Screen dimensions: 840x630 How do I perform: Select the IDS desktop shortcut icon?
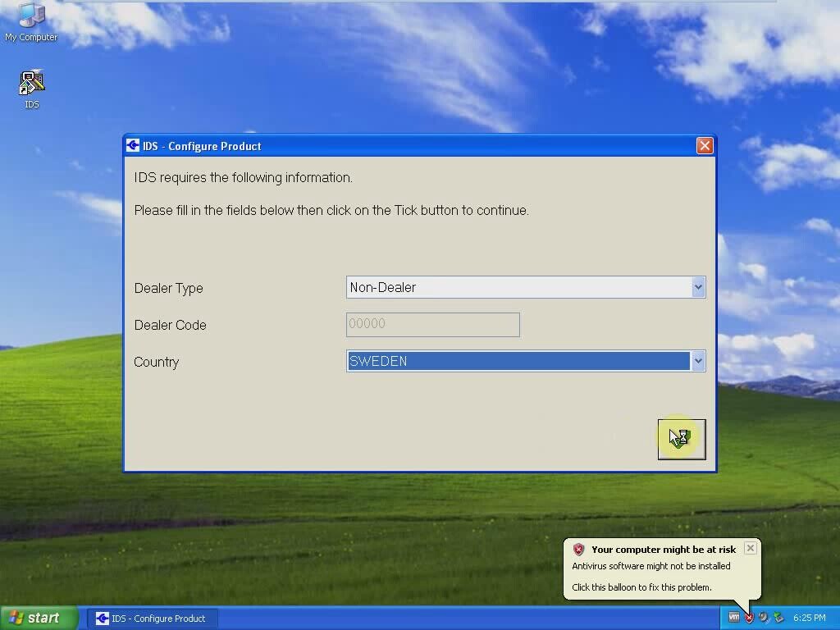(32, 89)
